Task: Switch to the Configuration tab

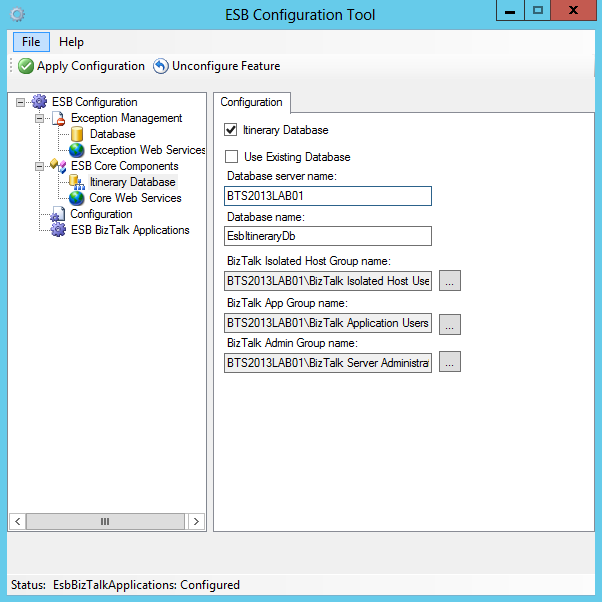Action: coord(251,102)
